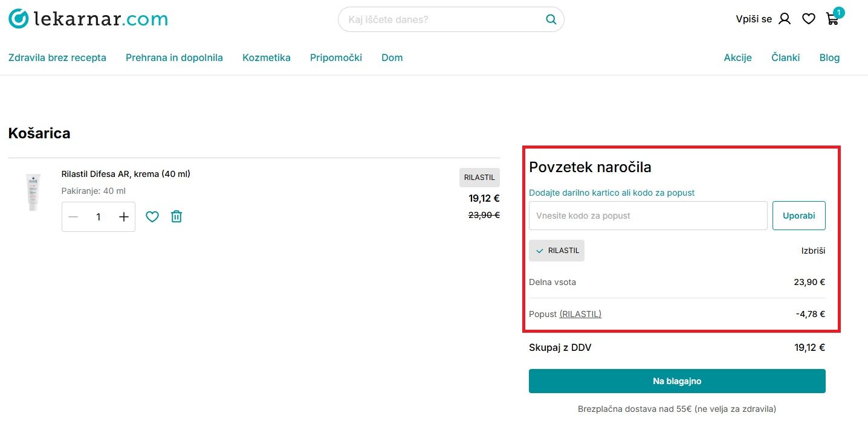Open the shopping cart icon
Screen dimensions: 868x433
coord(832,19)
